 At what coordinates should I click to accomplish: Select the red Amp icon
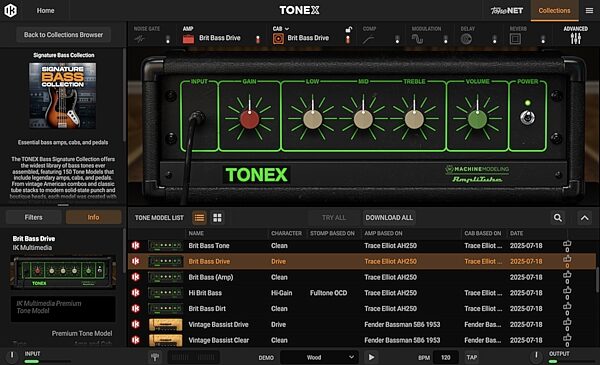(x=188, y=39)
